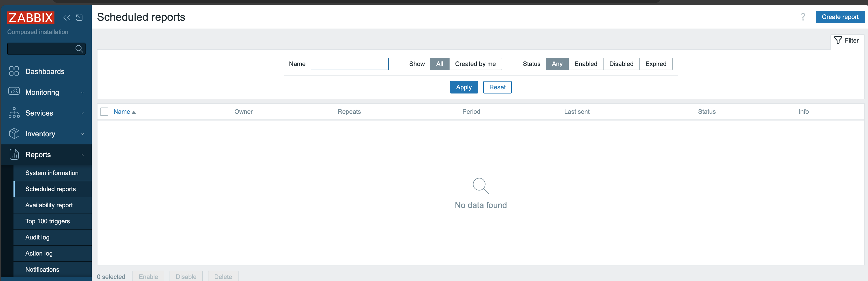
Task: Click the sidebar search magnifier icon
Action: 79,49
